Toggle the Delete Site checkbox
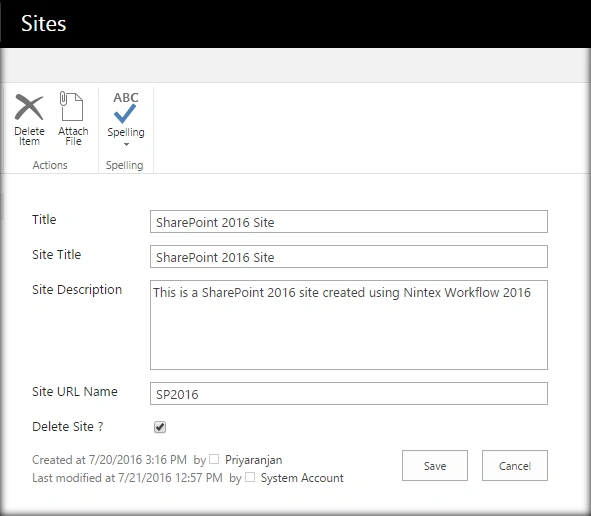Image resolution: width=591 pixels, height=516 pixels. (x=160, y=427)
